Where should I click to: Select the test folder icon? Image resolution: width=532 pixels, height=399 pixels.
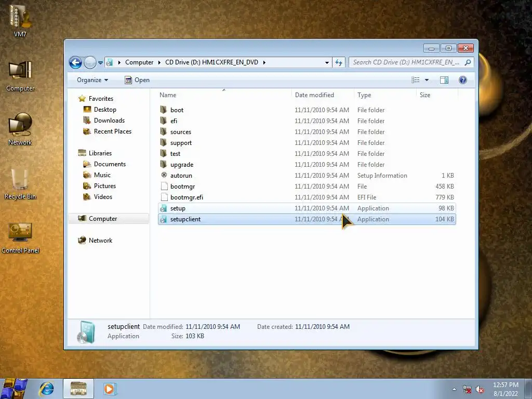(x=164, y=153)
